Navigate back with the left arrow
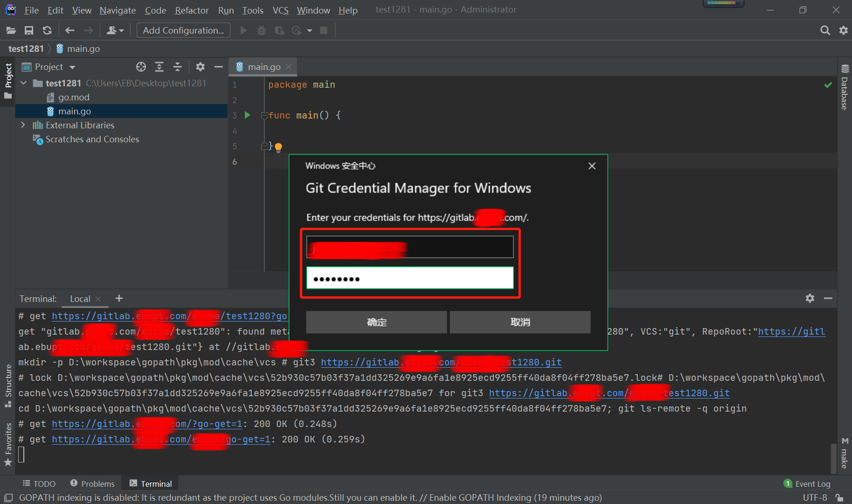This screenshot has height=504, width=852. (x=70, y=30)
